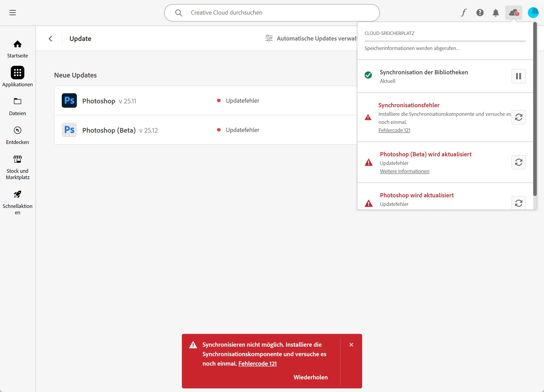This screenshot has height=392, width=544.
Task: Open Dateien in sidebar
Action: point(17,106)
